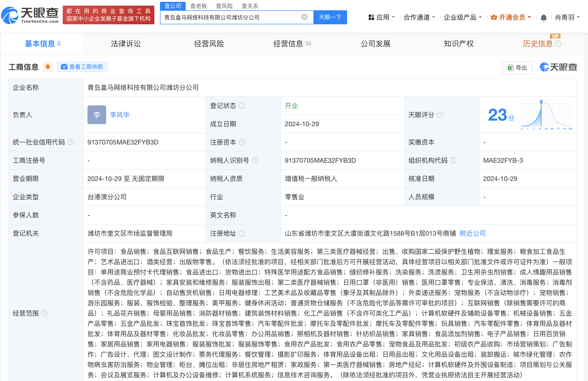Click the 23分 score value
The width and height of the screenshot is (588, 381).
(501, 115)
